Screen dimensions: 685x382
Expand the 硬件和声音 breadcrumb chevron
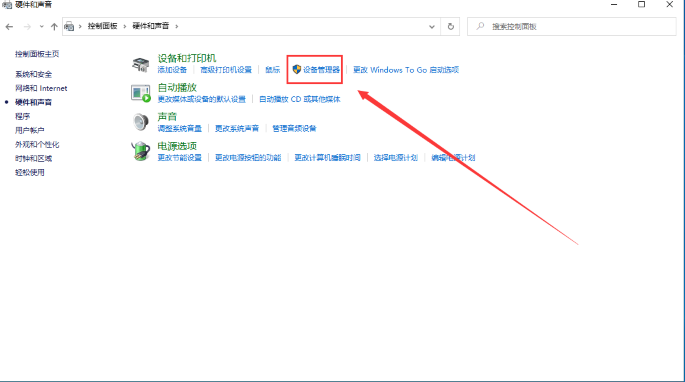tap(176, 26)
